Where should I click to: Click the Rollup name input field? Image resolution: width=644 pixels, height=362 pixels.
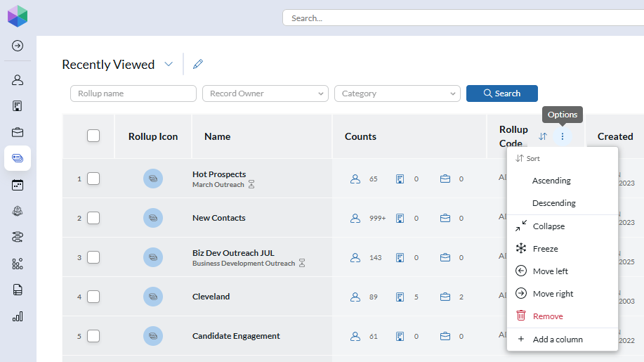pyautogui.click(x=133, y=93)
